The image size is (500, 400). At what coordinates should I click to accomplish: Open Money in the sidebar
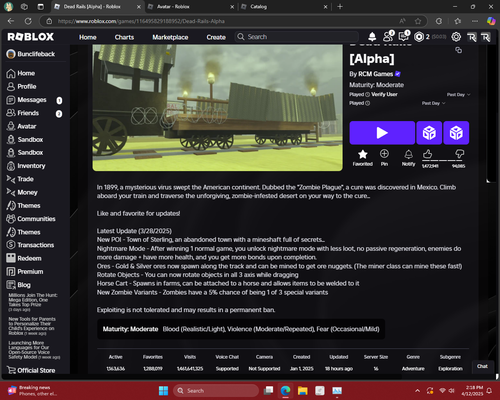[x=22, y=192]
